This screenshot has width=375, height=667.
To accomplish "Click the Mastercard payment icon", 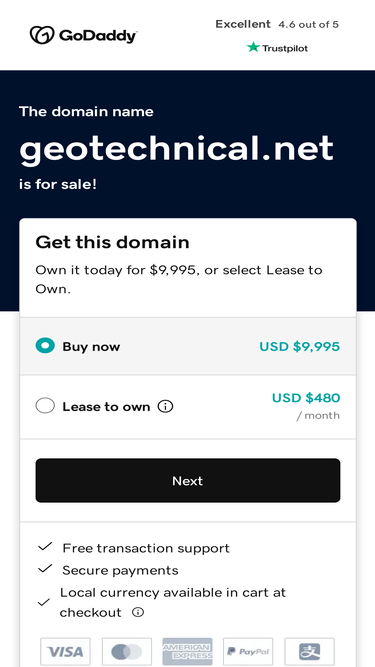I will click(x=127, y=651).
